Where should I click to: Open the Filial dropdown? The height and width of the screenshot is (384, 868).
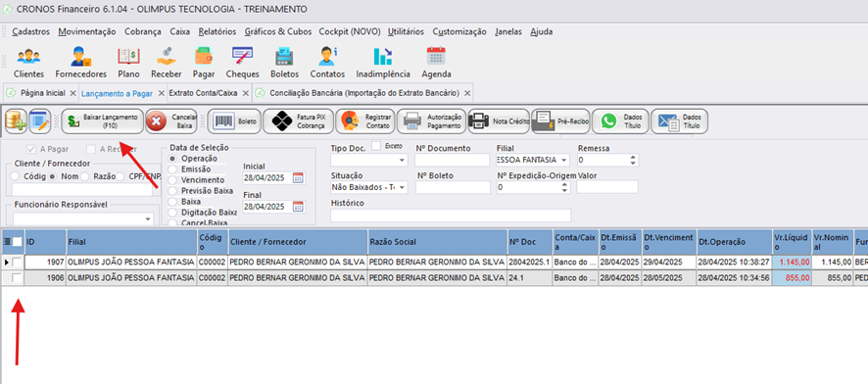564,160
